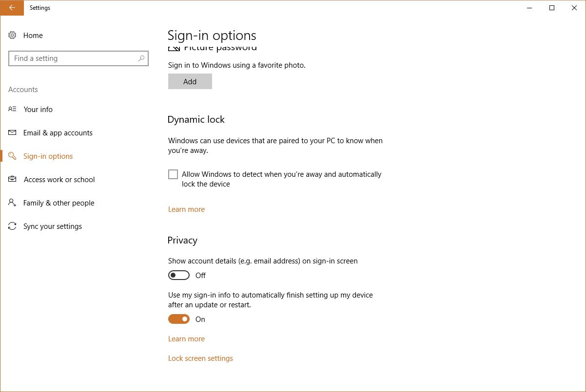Open the Home menu item
The width and height of the screenshot is (586, 392).
click(33, 35)
